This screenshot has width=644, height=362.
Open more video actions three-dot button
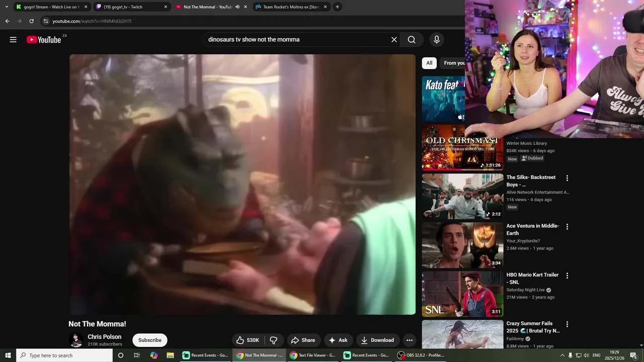point(410,340)
